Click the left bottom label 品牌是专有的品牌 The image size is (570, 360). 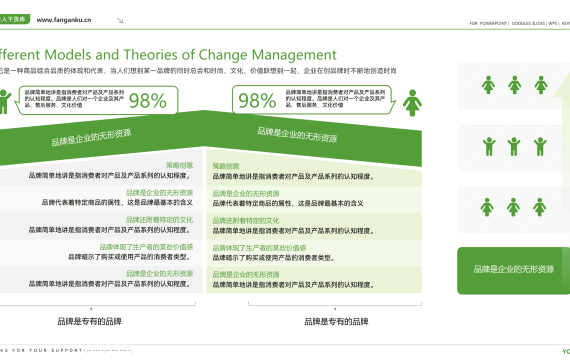pos(90,321)
